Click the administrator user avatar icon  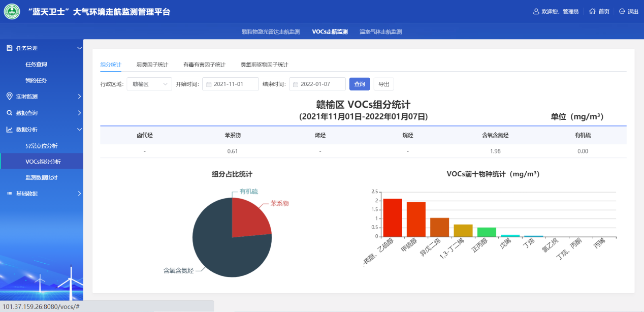(536, 12)
